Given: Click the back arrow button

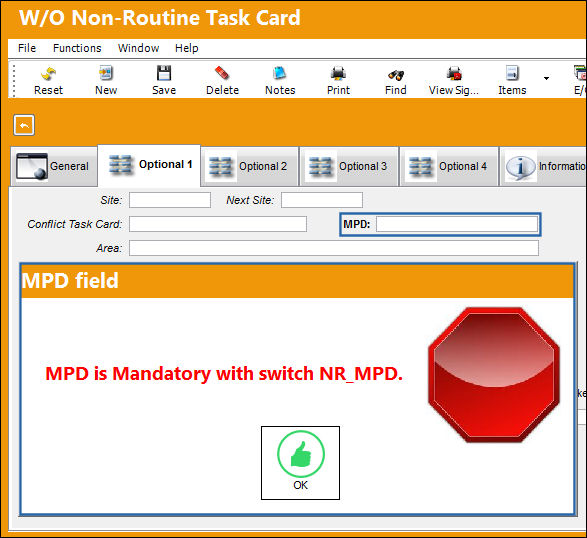Looking at the screenshot, I should [x=24, y=125].
